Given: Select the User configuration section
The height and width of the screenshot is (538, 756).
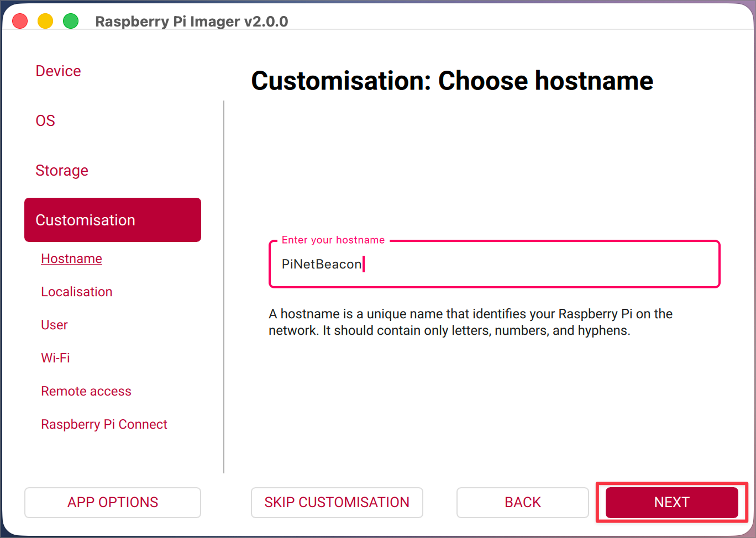Looking at the screenshot, I should (x=54, y=325).
